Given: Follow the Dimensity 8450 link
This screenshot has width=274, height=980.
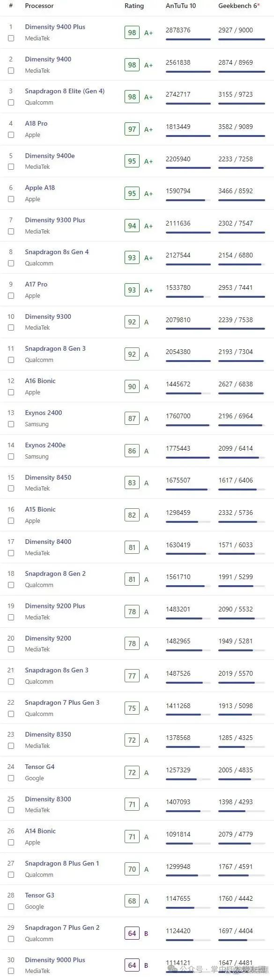Looking at the screenshot, I should 48,477.
